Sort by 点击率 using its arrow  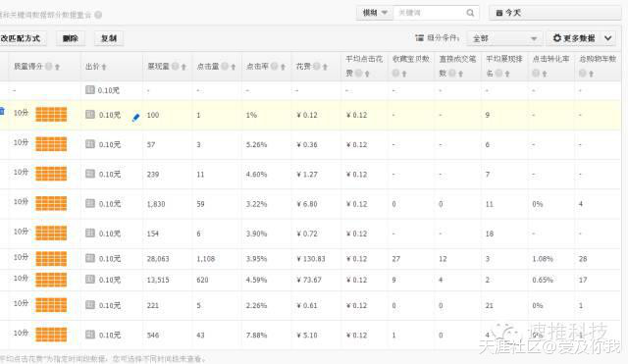[x=283, y=67]
